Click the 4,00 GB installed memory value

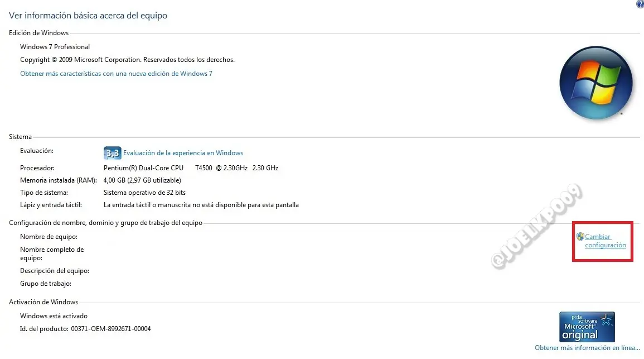[x=142, y=180]
